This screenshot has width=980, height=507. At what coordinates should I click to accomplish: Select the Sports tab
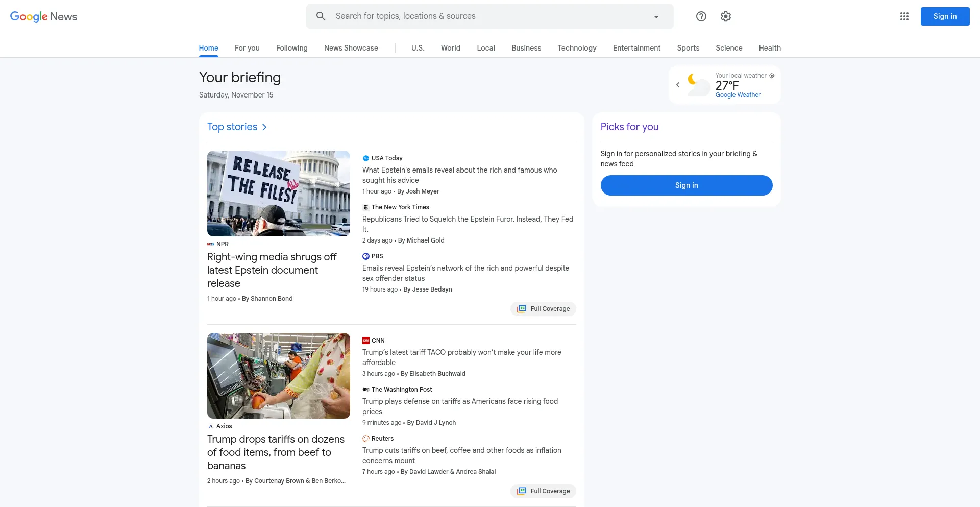click(688, 48)
